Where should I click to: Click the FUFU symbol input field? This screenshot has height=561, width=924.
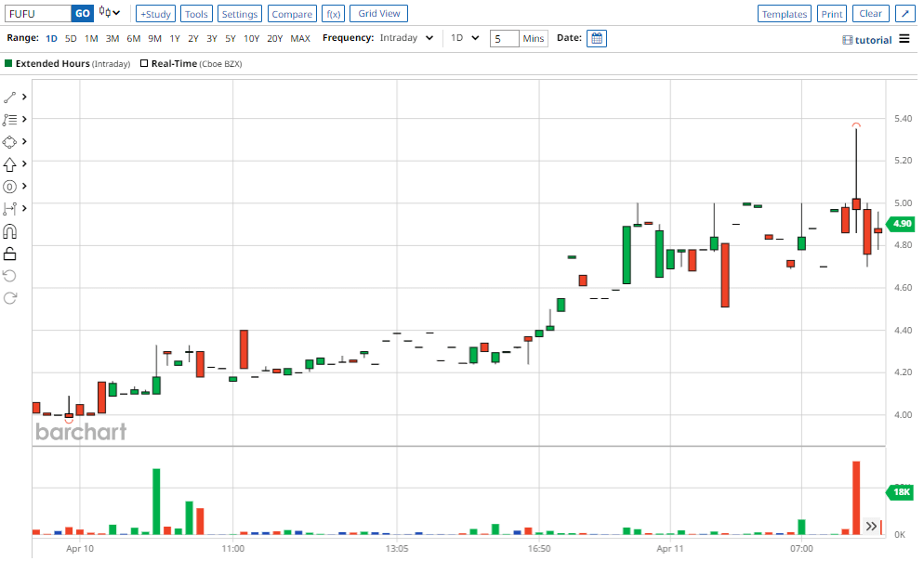point(38,14)
